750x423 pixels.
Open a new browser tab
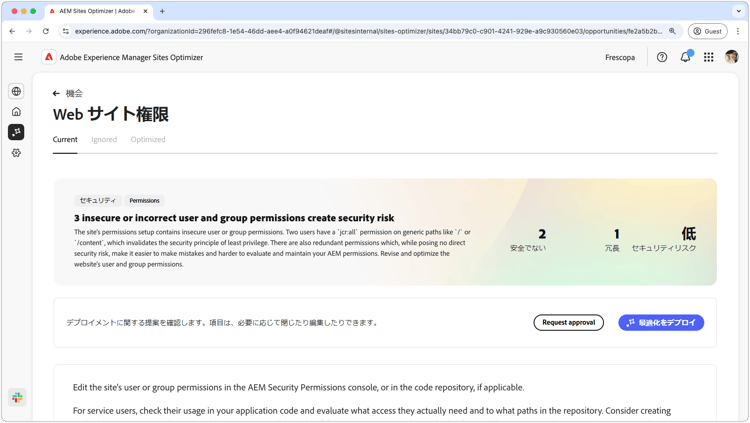coord(162,11)
